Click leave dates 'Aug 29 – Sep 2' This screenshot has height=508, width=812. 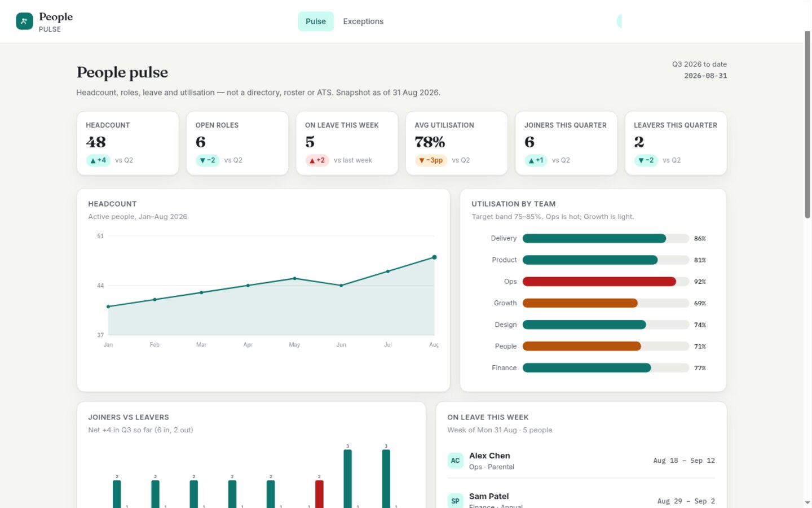[x=686, y=501]
